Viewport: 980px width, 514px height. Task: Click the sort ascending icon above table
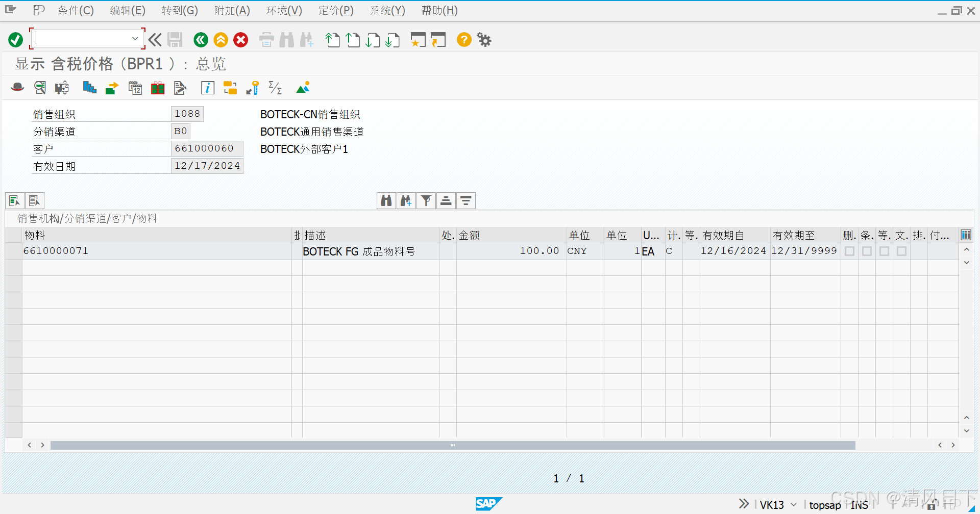(446, 200)
